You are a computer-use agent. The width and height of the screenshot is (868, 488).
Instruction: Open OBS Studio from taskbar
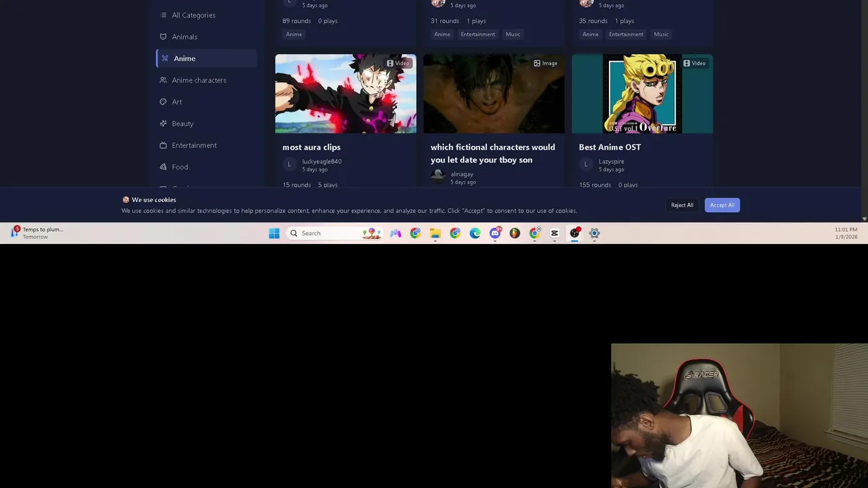[574, 233]
